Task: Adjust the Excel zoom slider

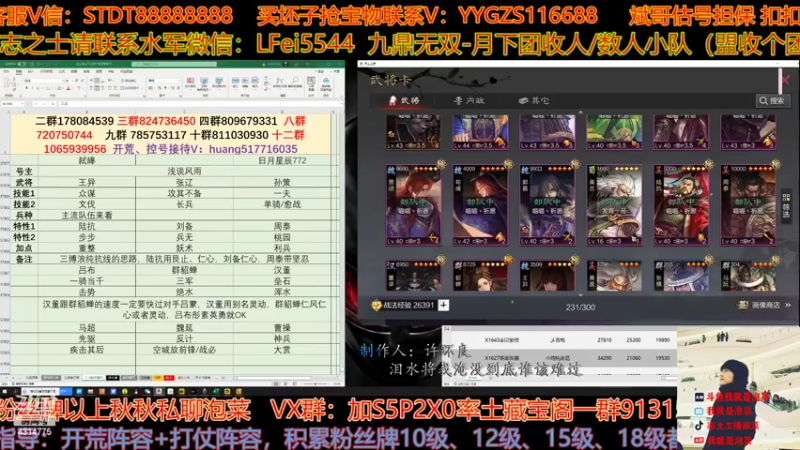Action: [x=315, y=384]
